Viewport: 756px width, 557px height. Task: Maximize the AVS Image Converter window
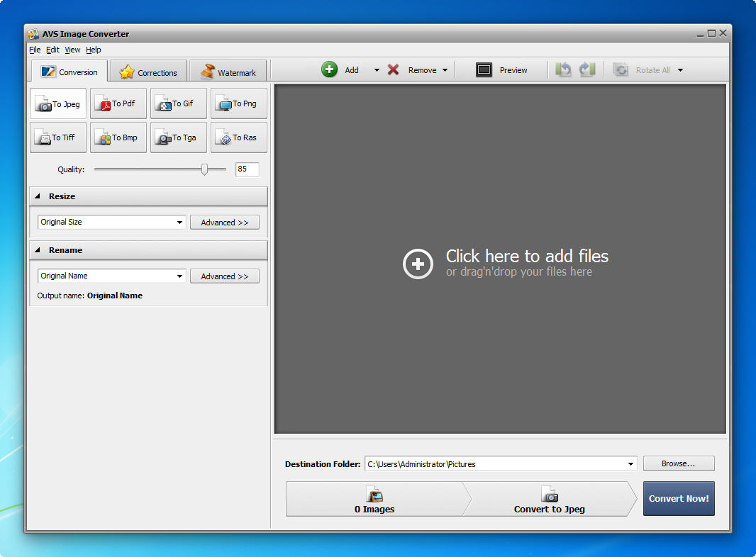(711, 33)
